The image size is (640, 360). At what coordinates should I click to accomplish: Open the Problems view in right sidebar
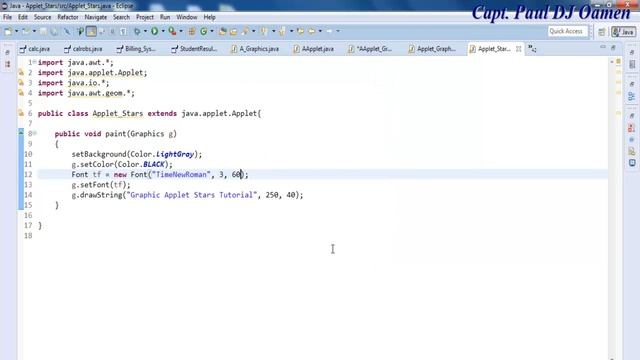[632, 128]
